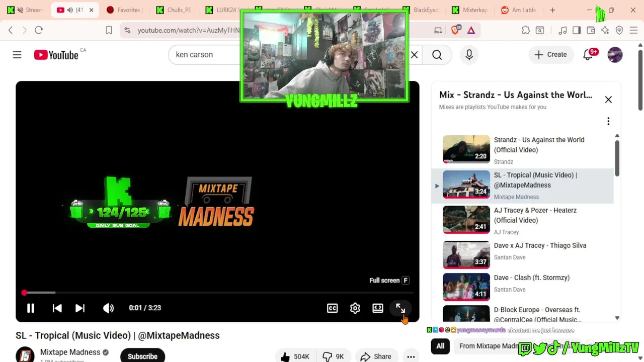Open Mix playlist three-dot options

(608, 121)
